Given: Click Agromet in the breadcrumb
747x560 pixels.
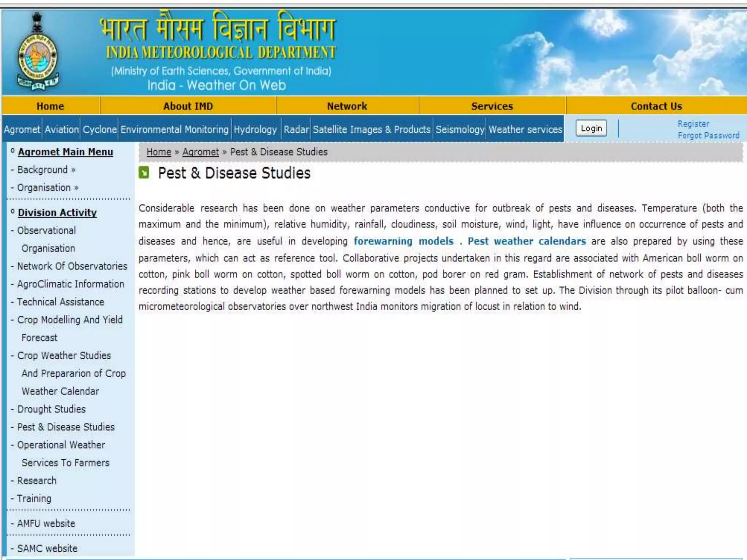Looking at the screenshot, I should 200,152.
